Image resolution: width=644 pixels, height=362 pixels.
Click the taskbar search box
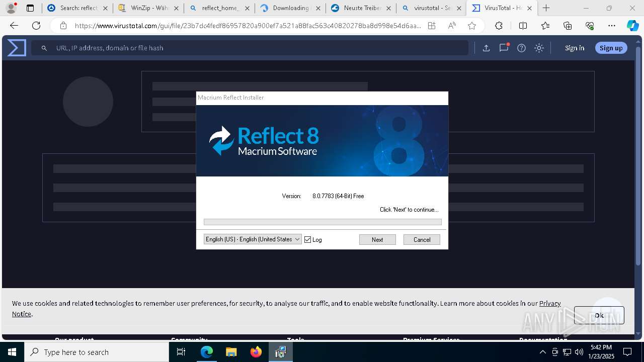pyautogui.click(x=97, y=352)
